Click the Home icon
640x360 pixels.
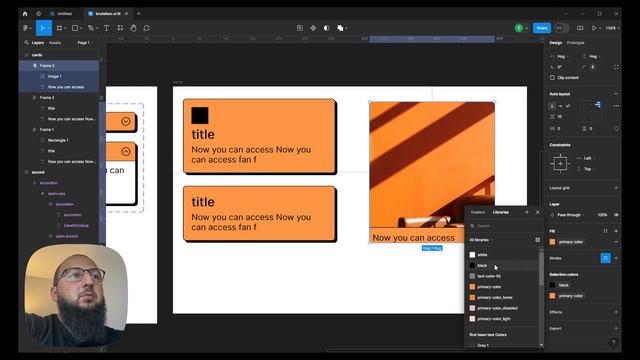tap(25, 13)
